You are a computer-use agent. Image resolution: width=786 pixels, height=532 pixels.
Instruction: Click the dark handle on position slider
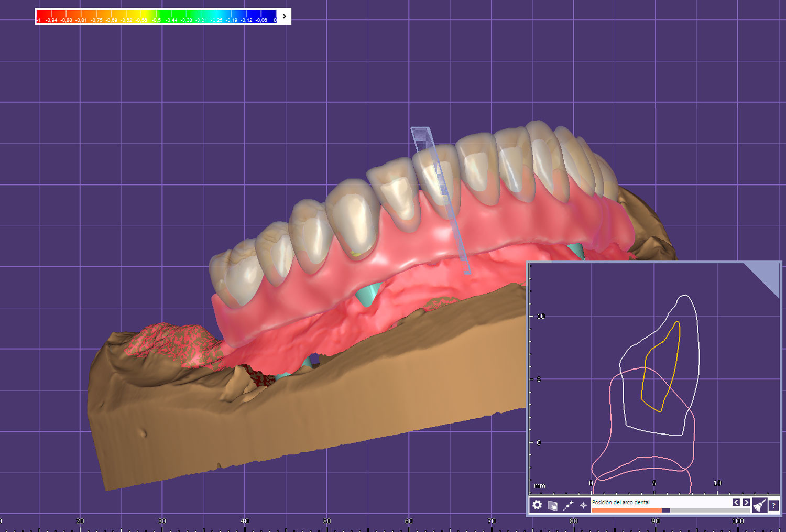tap(665, 510)
